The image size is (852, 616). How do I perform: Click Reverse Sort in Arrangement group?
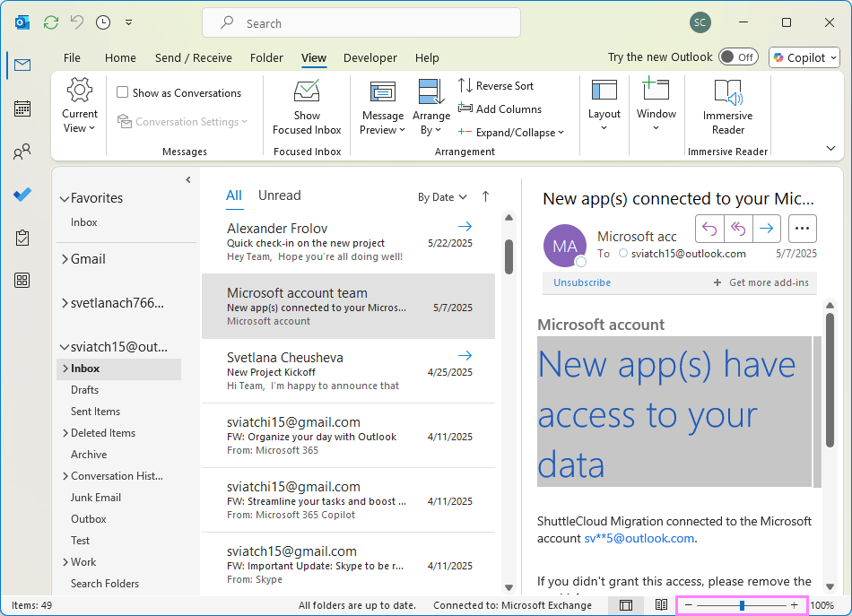496,86
